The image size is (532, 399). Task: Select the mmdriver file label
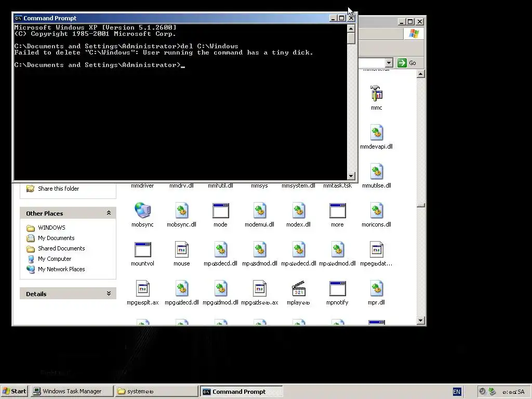[x=142, y=185]
